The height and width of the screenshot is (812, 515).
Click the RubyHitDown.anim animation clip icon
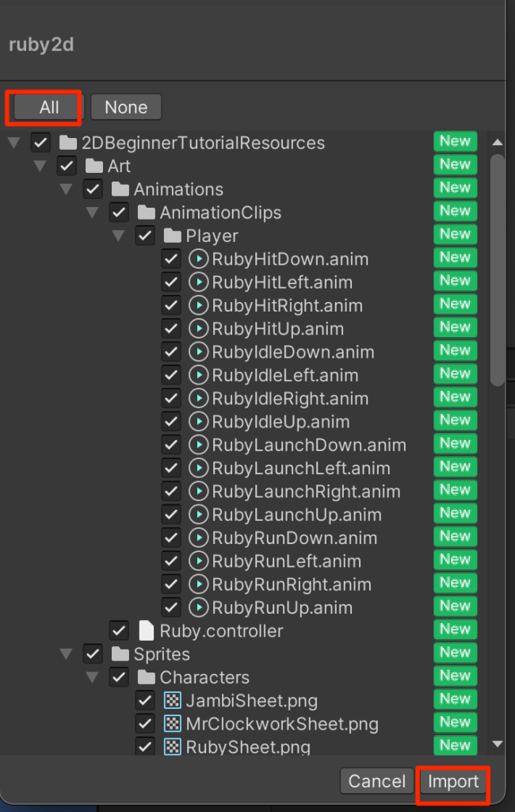click(x=198, y=259)
